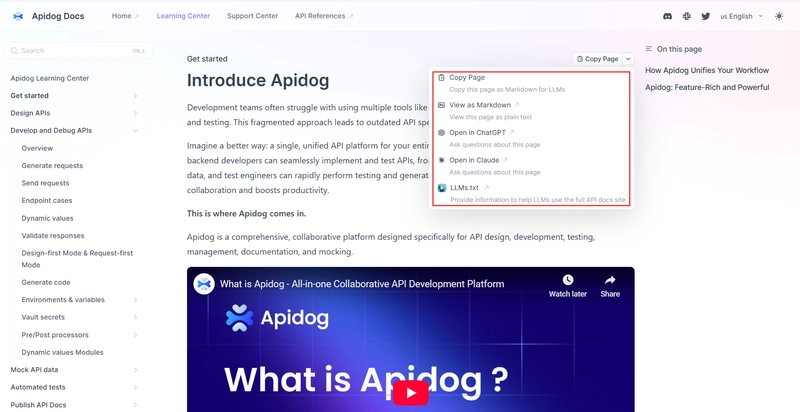Click the video channel avatar icon
Viewport: 800px width, 412px height.
pos(204,284)
